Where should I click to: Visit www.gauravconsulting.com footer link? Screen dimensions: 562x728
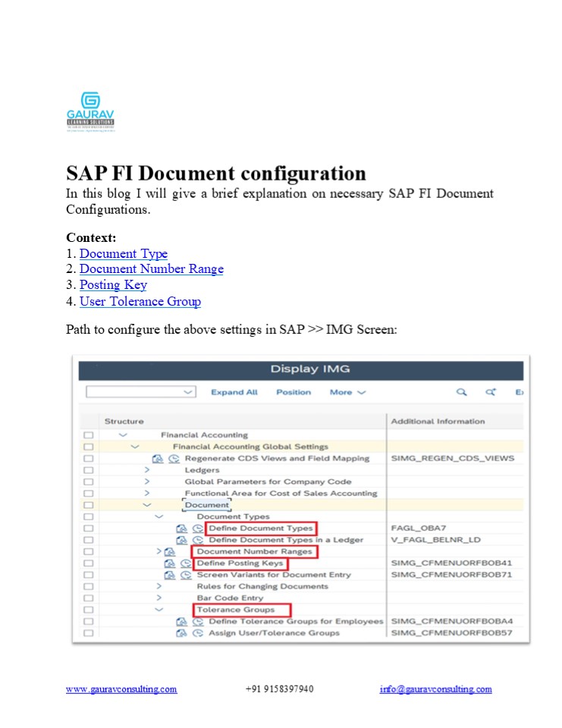[x=121, y=689]
